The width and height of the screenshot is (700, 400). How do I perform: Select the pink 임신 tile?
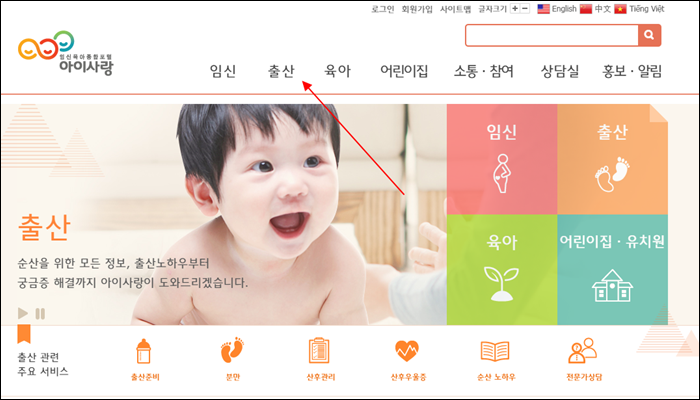[x=502, y=159]
